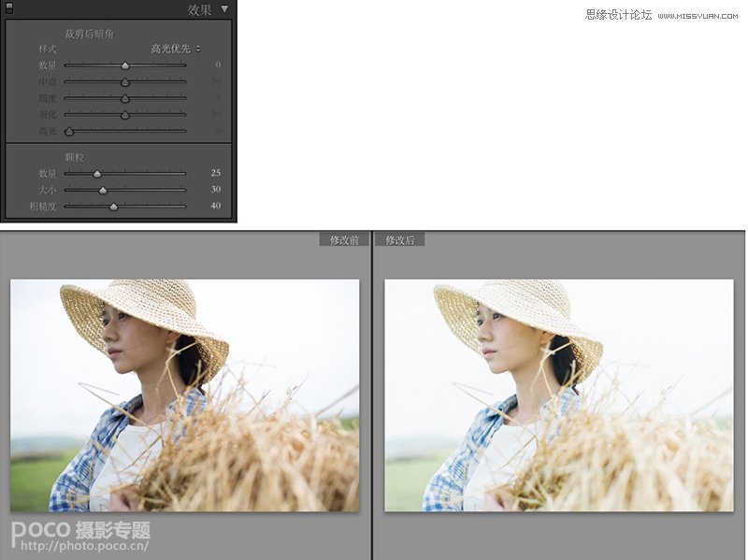The width and height of the screenshot is (748, 560).
Task: Open the 样式 dropdown showing 高光优先
Action: point(176,49)
